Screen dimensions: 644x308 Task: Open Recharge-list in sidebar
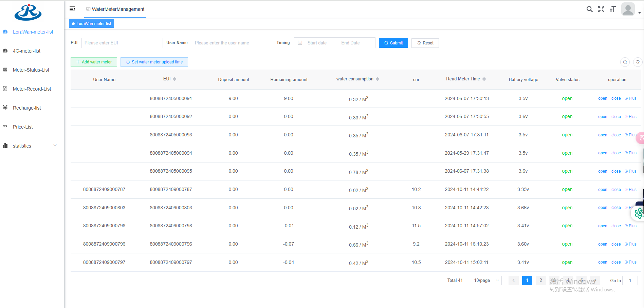(x=27, y=108)
